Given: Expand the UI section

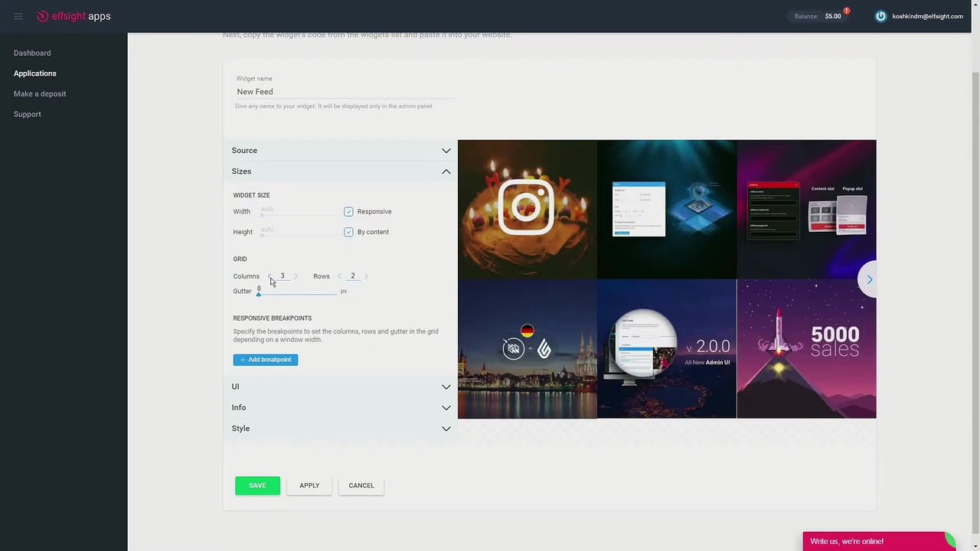Looking at the screenshot, I should coord(341,386).
